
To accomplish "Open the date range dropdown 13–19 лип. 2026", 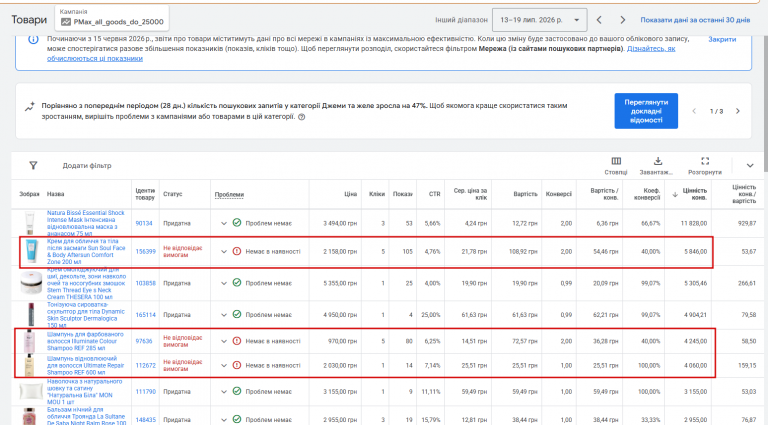I will point(539,20).
